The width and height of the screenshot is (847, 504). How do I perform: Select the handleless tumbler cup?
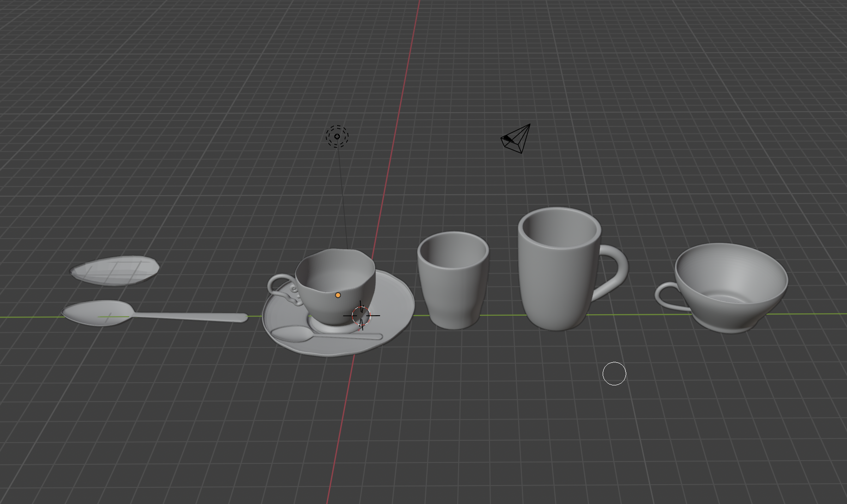[453, 280]
